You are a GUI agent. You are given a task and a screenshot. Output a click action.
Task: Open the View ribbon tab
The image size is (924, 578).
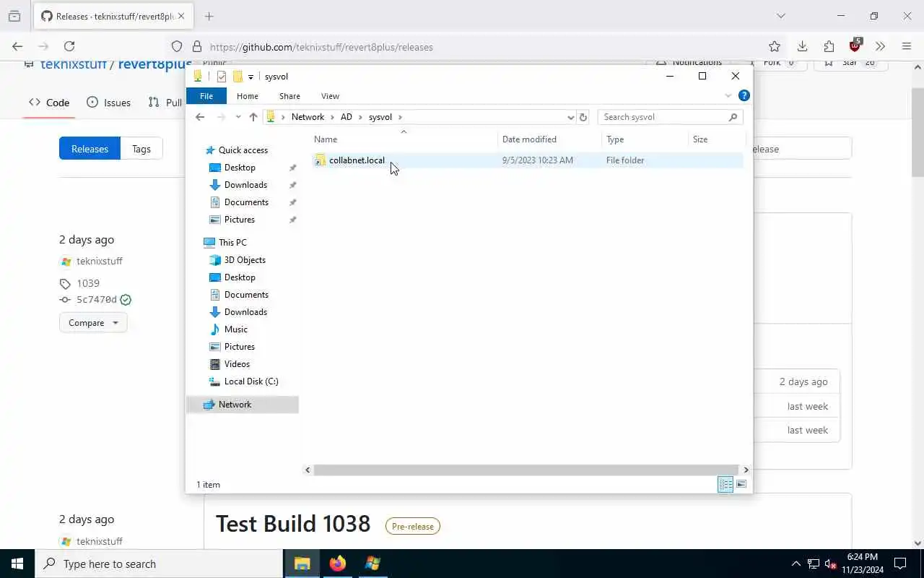pyautogui.click(x=330, y=96)
